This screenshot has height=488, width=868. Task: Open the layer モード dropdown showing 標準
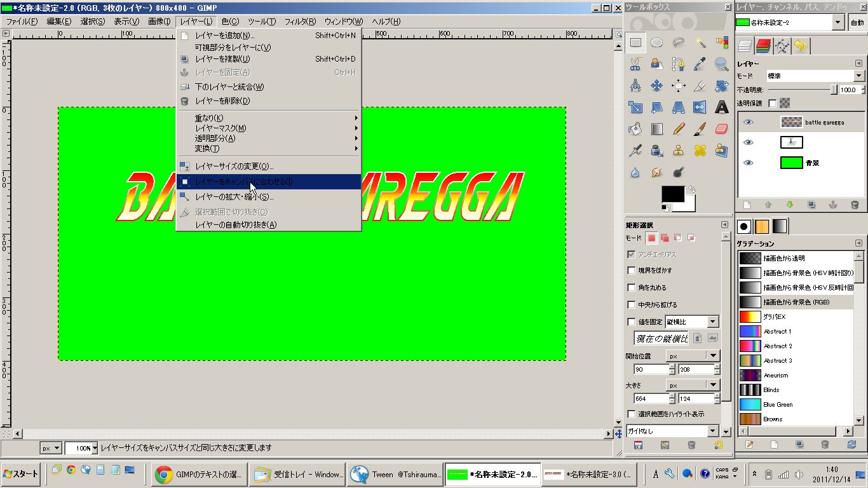[x=815, y=76]
